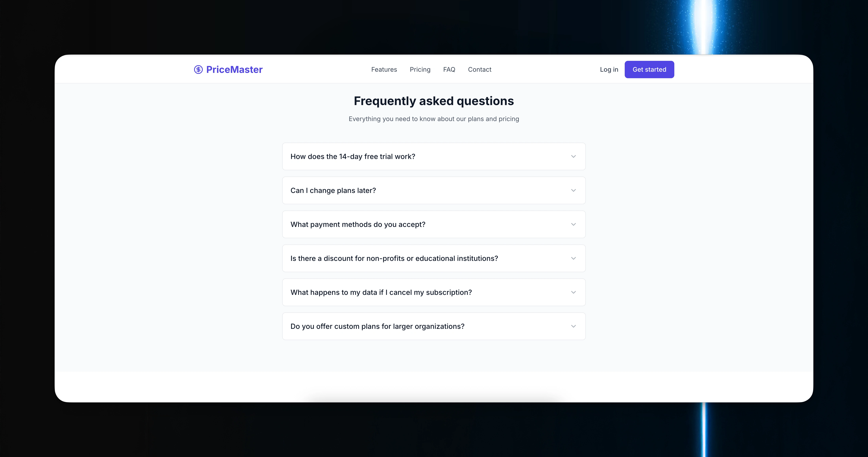
Task: Click the PriceMaster dollar-sign logo icon
Action: click(198, 69)
